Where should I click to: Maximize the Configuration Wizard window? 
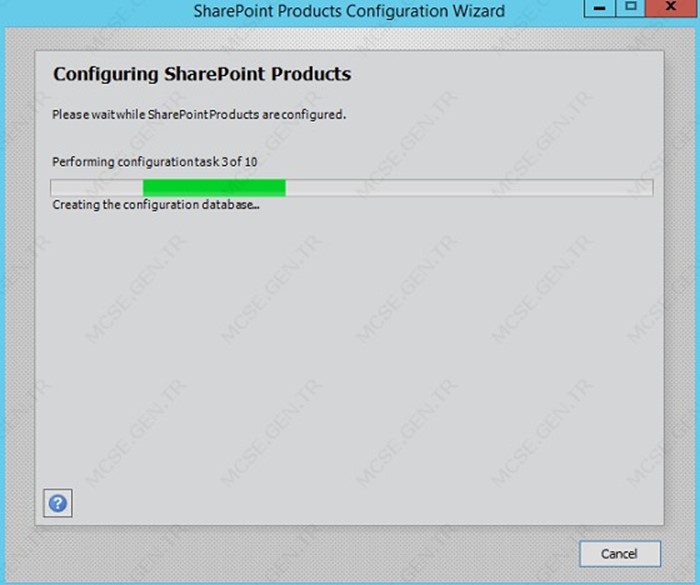coord(630,8)
